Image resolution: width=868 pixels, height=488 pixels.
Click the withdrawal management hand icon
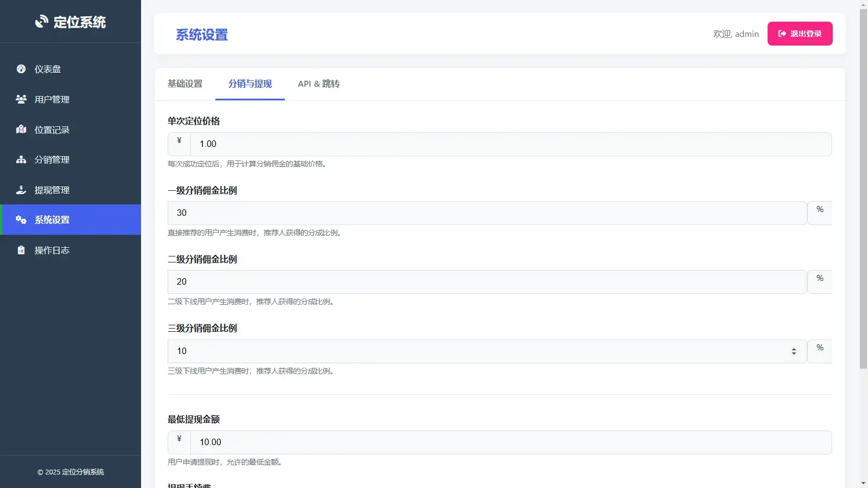tap(21, 190)
